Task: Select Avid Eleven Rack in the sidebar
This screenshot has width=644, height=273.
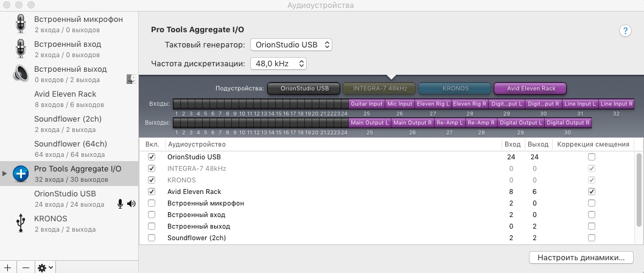Action: point(69,99)
